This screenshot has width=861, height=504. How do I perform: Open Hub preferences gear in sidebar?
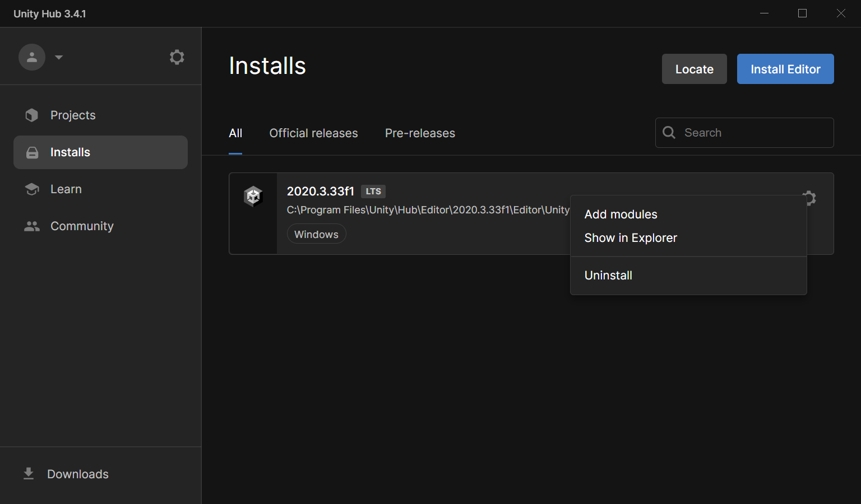(x=177, y=57)
